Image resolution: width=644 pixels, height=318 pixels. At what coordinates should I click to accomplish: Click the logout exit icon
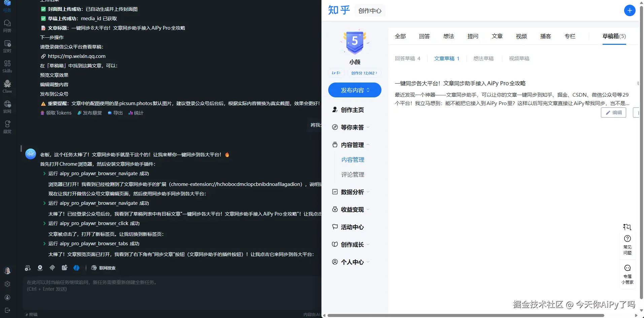(7, 310)
